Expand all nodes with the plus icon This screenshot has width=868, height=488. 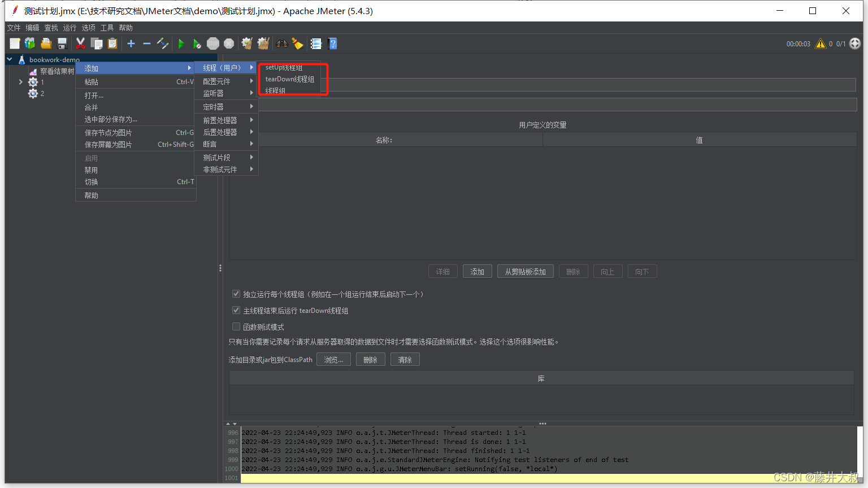131,43
